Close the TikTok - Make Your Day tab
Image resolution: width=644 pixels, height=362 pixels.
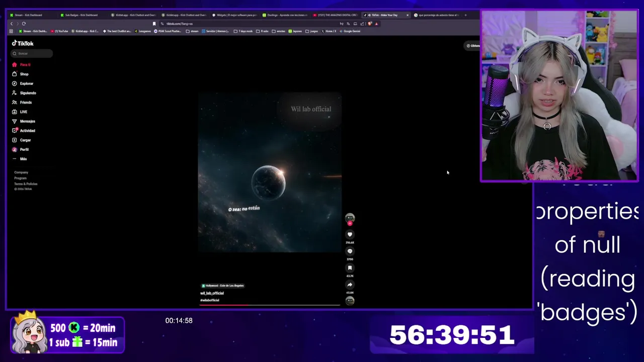pyautogui.click(x=408, y=15)
